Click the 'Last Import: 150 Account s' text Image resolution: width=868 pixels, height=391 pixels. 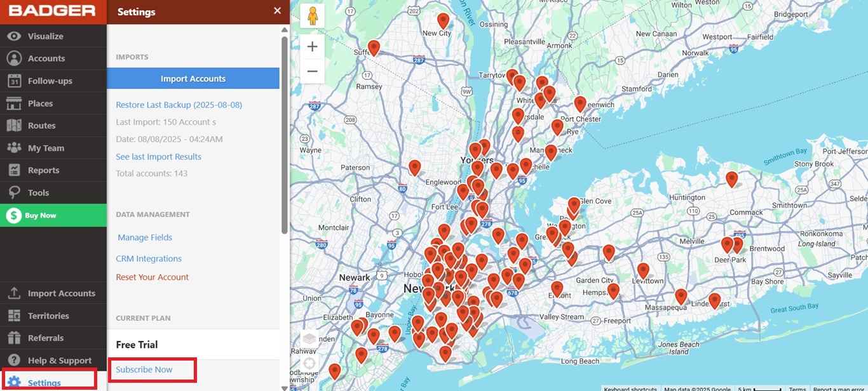pyautogui.click(x=166, y=122)
